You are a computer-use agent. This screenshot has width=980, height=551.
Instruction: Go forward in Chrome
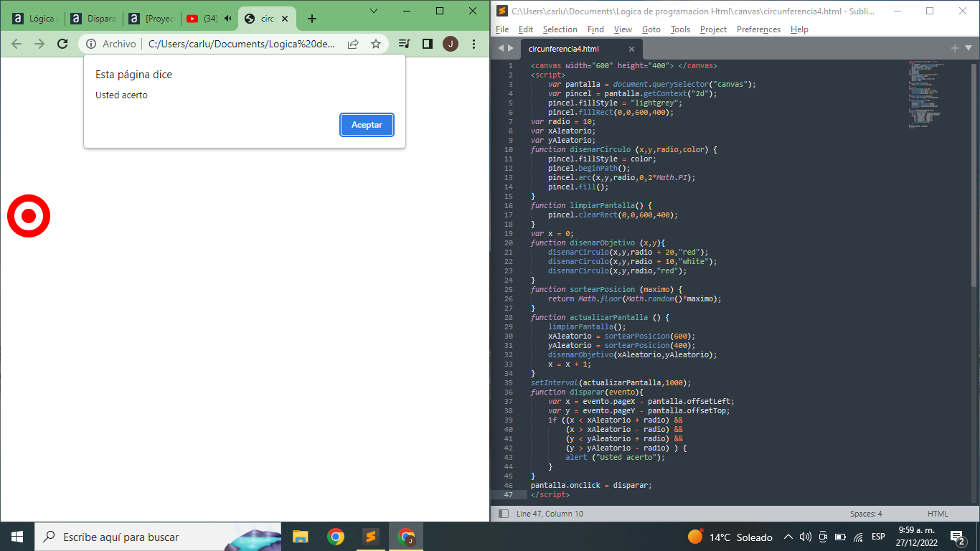[39, 44]
